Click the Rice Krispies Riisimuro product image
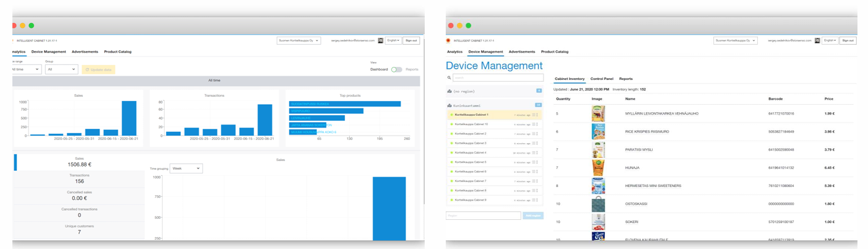The height and width of the screenshot is (249, 868). pos(597,131)
